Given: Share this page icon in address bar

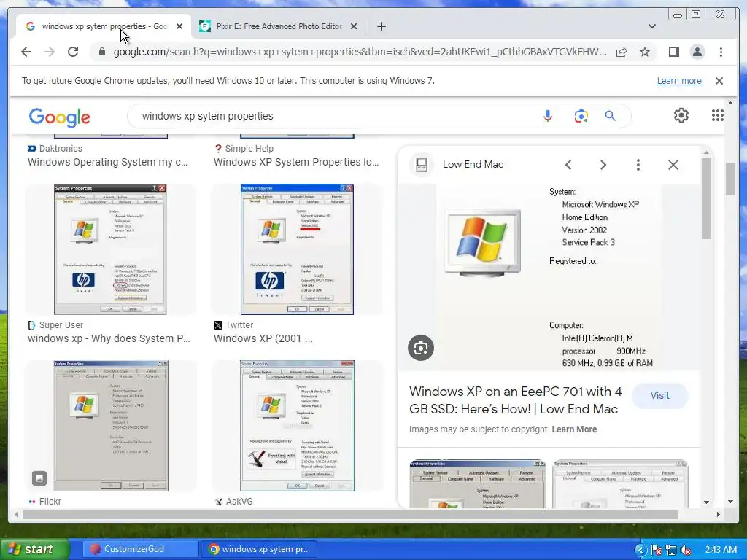Looking at the screenshot, I should coord(622,52).
